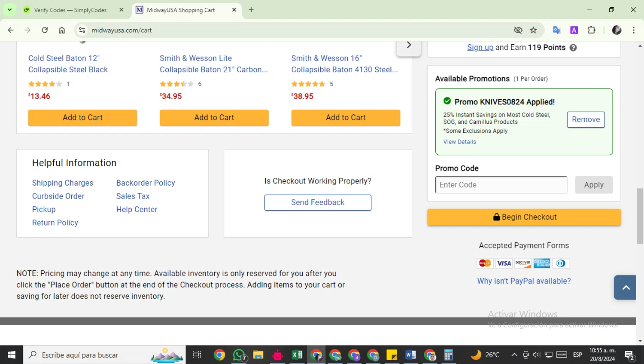The height and width of the screenshot is (364, 644).
Task: Open the Help Center link
Action: (137, 210)
